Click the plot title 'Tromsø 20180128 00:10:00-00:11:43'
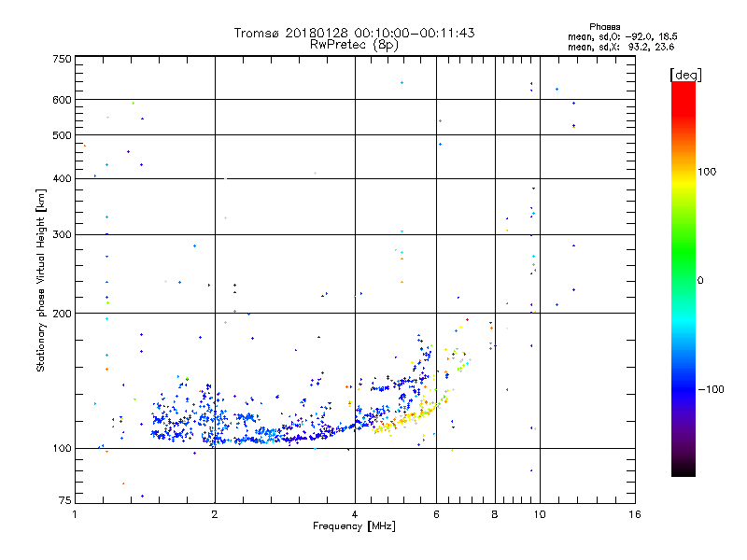Screen dimensions: 747x560 [x=354, y=33]
